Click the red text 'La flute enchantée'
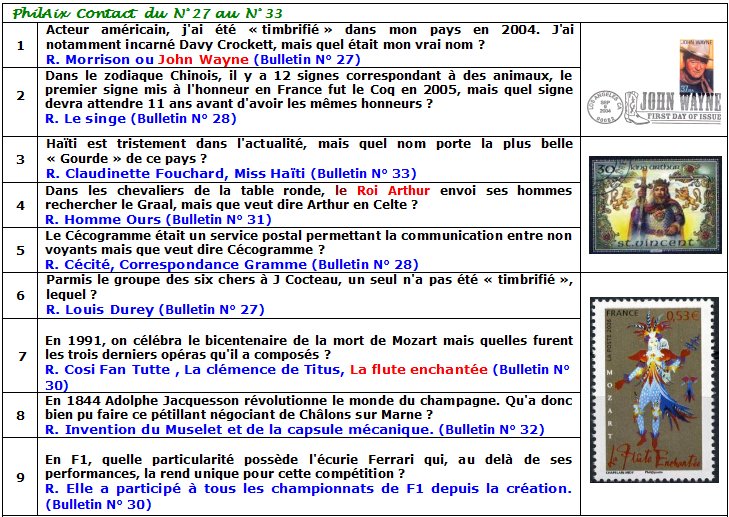 tap(418, 370)
